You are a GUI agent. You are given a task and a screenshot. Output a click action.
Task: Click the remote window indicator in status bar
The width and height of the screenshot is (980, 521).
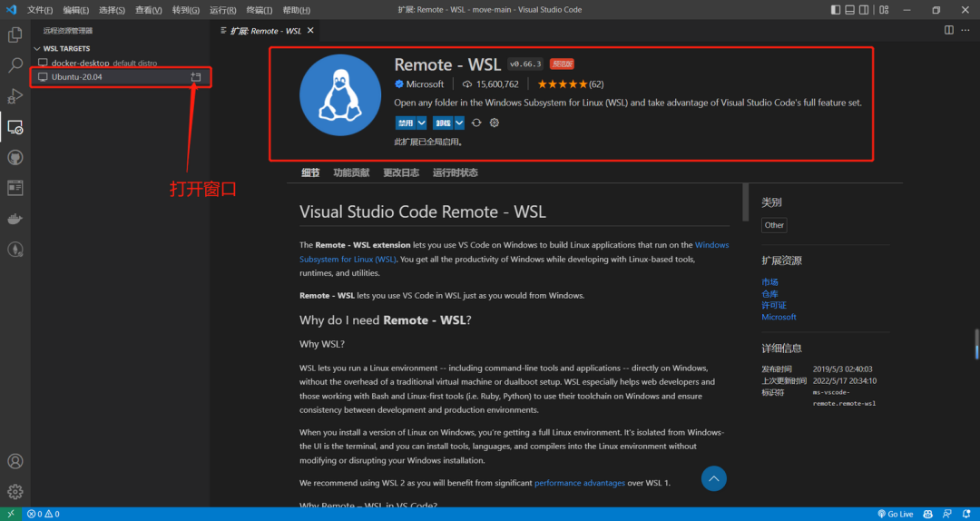11,514
